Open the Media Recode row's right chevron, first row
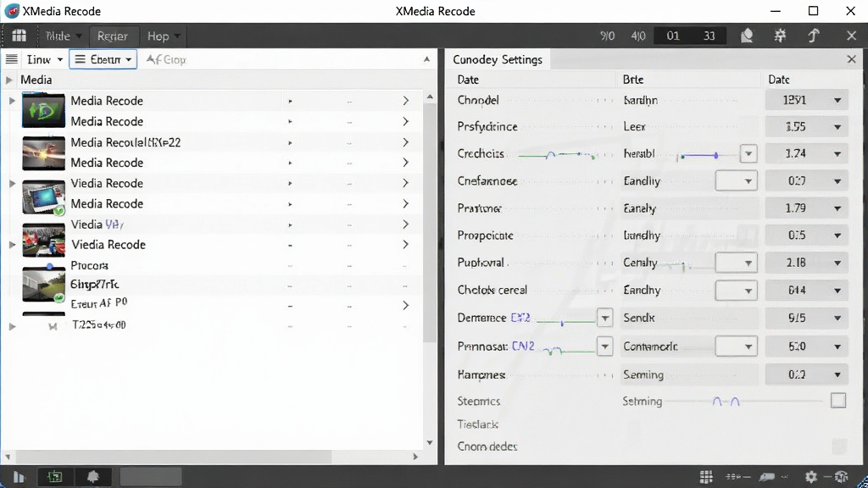Screen dimensions: 868x488 pyautogui.click(x=406, y=101)
